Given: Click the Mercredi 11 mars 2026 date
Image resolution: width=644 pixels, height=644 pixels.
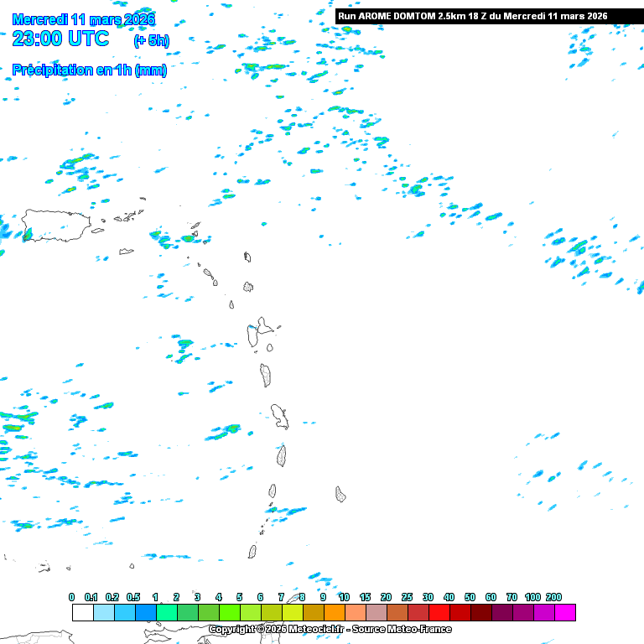Looking at the screenshot, I should (84, 19).
